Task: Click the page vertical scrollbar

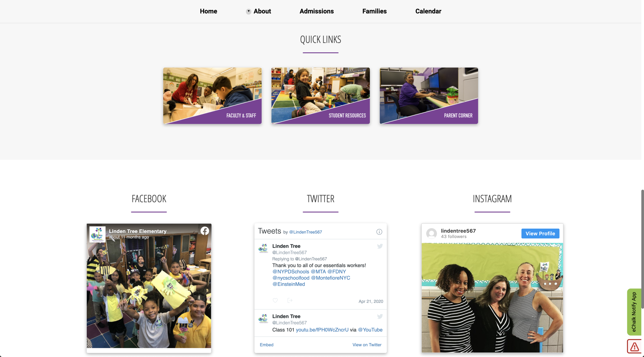Action: point(642,249)
